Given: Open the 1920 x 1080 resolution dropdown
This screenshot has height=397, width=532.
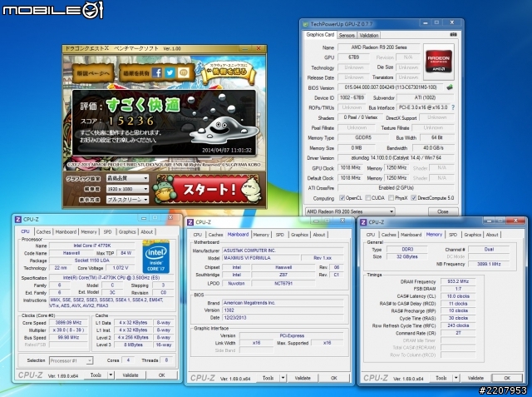Looking at the screenshot, I should (127, 189).
